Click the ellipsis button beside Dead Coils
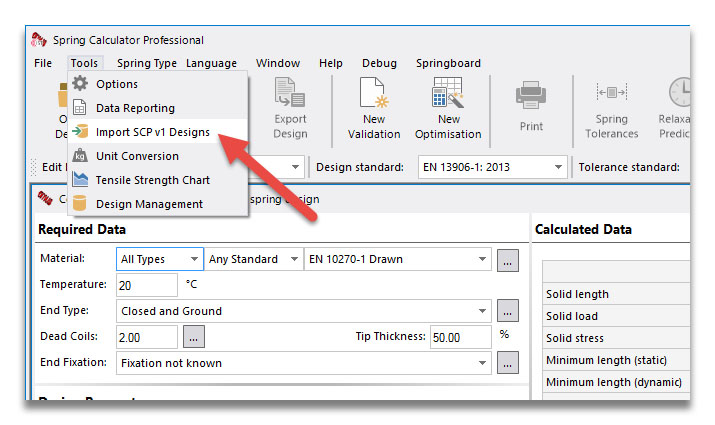Viewport: 715px width, 425px height. [194, 337]
